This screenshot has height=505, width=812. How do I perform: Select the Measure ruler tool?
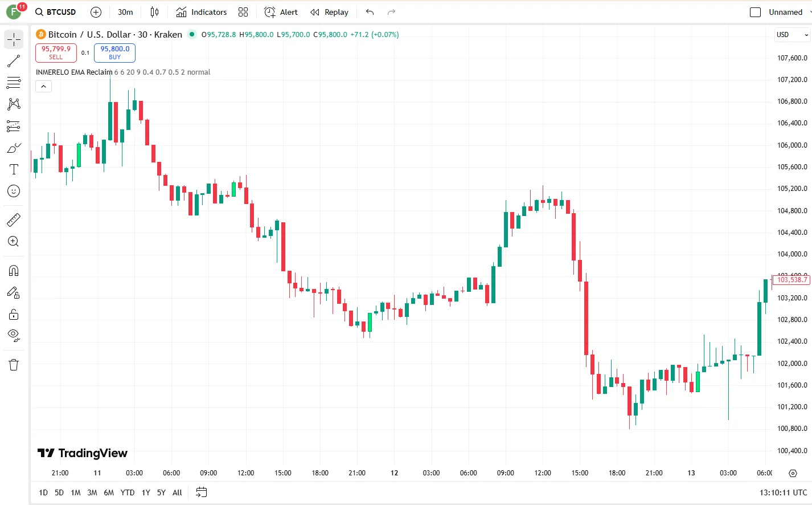tap(13, 219)
